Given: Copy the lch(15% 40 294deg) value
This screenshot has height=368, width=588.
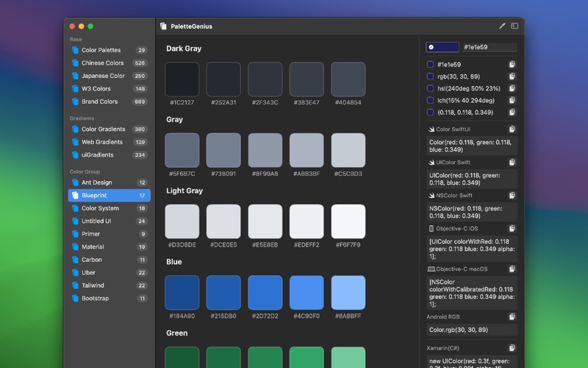Looking at the screenshot, I should coord(512,100).
